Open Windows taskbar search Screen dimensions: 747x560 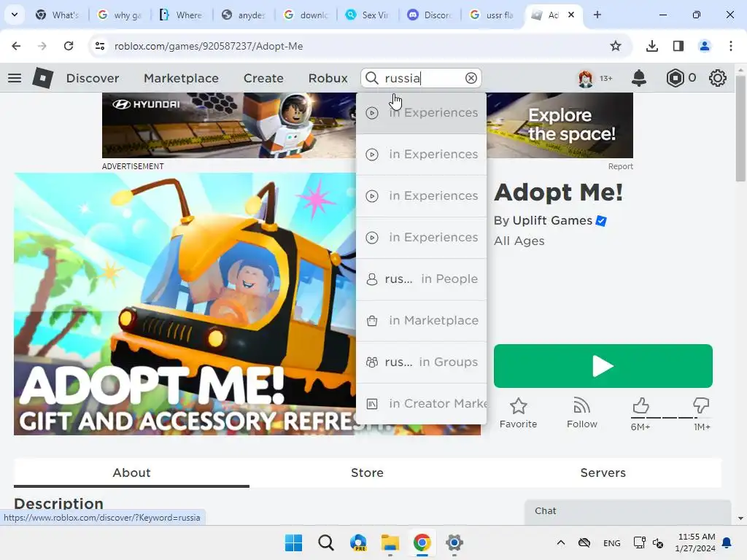point(326,542)
